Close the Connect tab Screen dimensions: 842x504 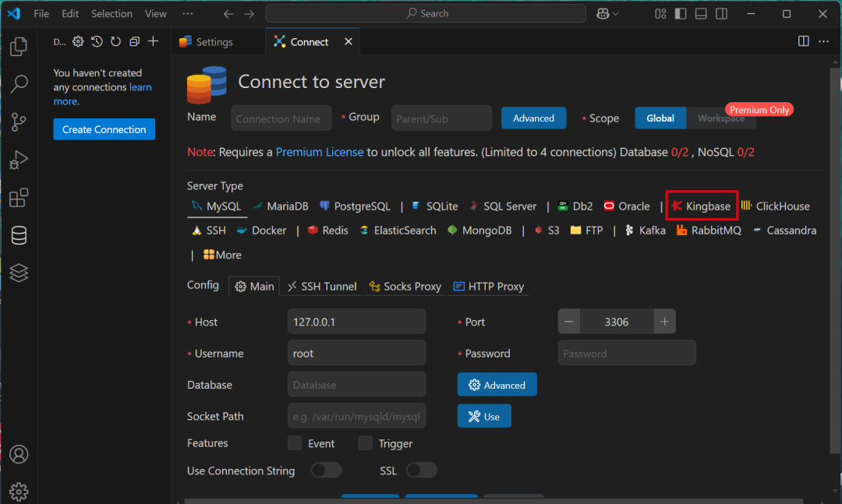(348, 41)
